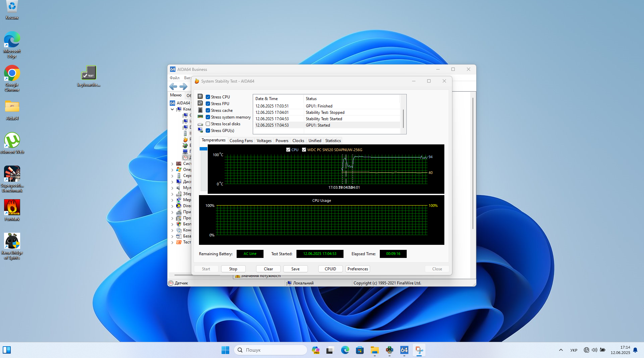The height and width of the screenshot is (358, 644).
Task: Click the AIDA64 back navigation arrow
Action: 173,87
